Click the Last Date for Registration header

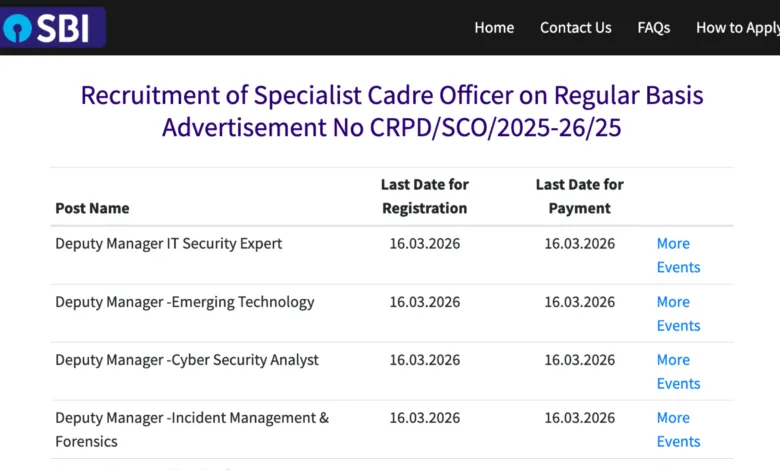coord(424,196)
